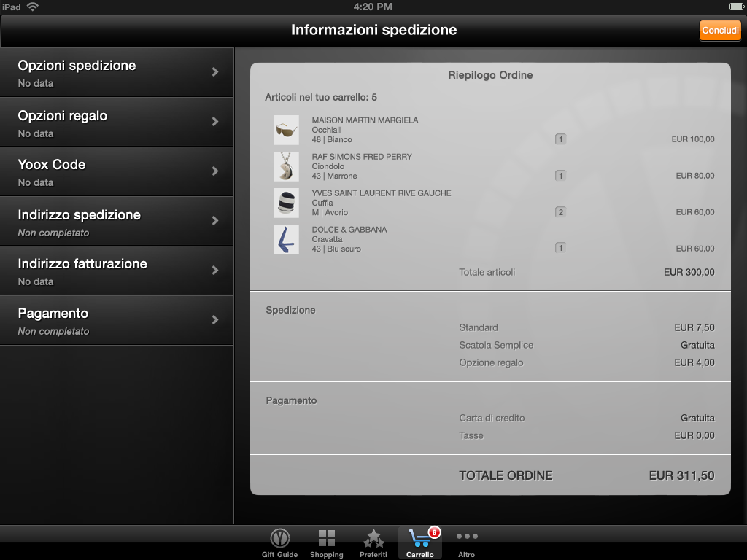This screenshot has width=747, height=560.
Task: Open the Carrello shopping cart icon
Action: [419, 539]
